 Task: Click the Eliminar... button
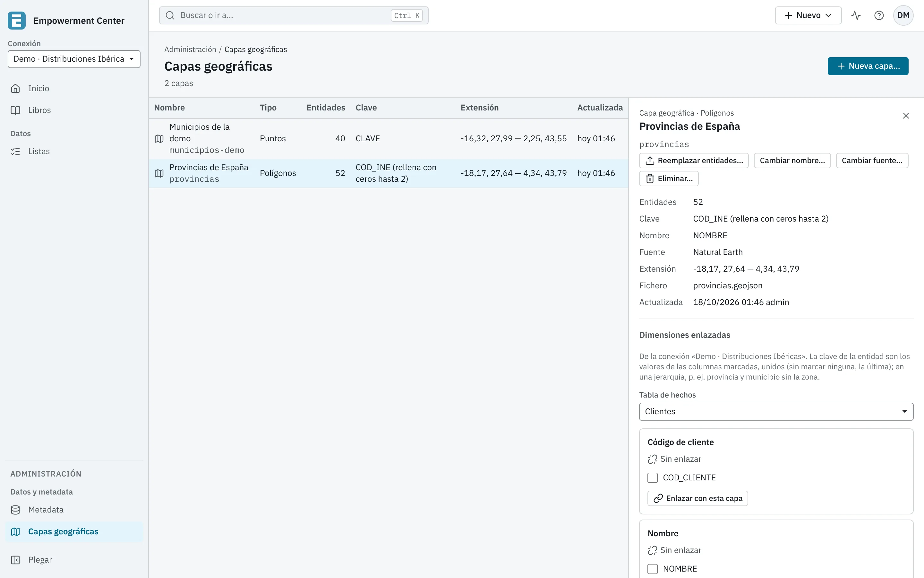click(x=669, y=179)
